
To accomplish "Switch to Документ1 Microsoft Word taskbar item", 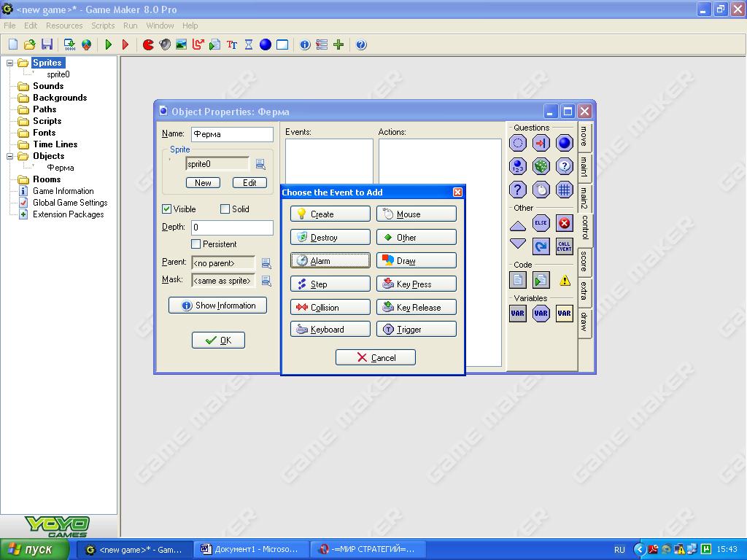I will (x=251, y=550).
